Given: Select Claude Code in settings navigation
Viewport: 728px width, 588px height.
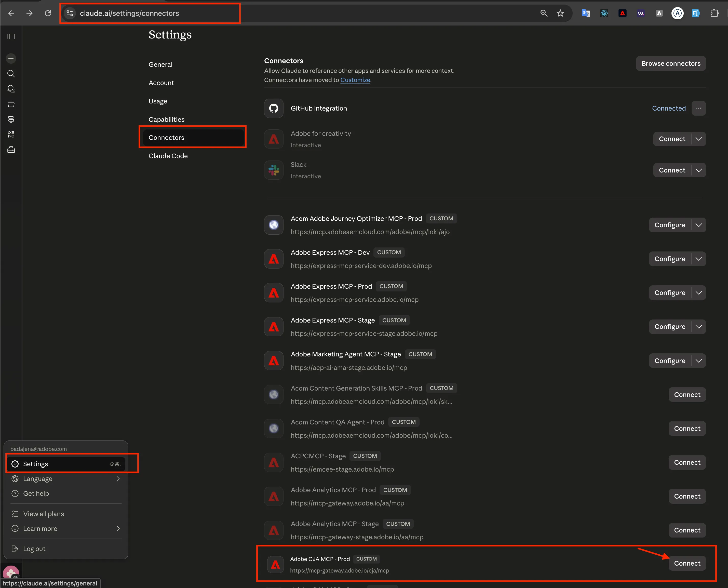Looking at the screenshot, I should (168, 156).
